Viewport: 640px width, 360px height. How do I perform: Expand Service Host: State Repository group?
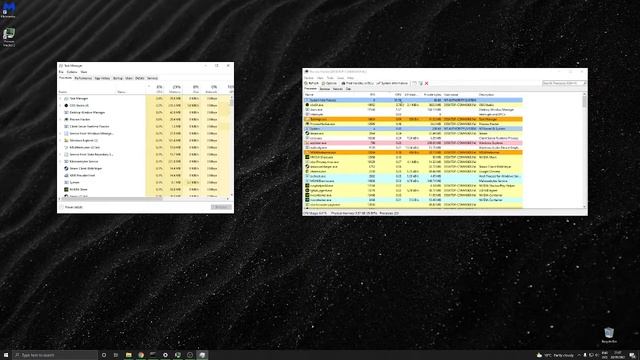[61, 154]
